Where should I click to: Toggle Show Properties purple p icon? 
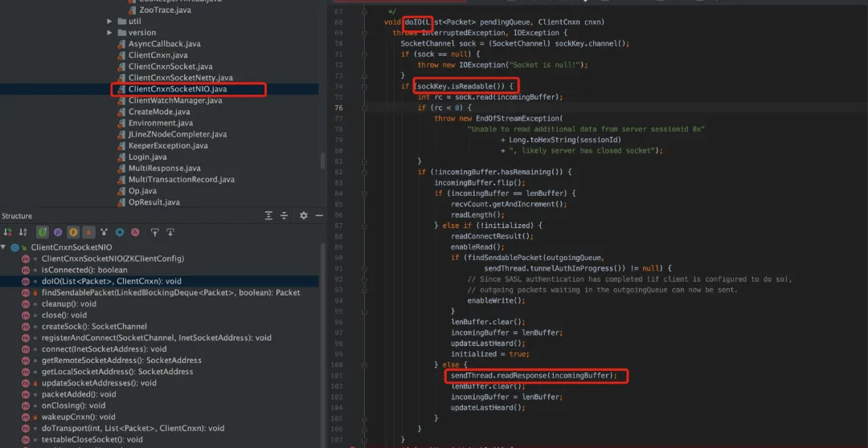point(58,232)
